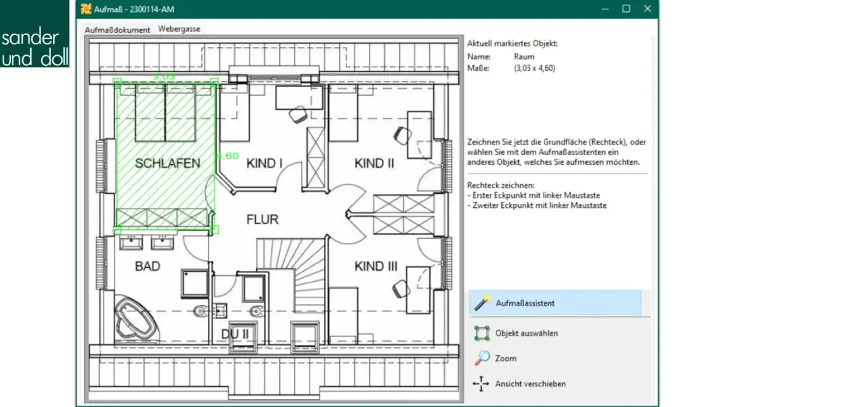The width and height of the screenshot is (868, 407).
Task: Open the Webergasse tab
Action: tap(179, 29)
